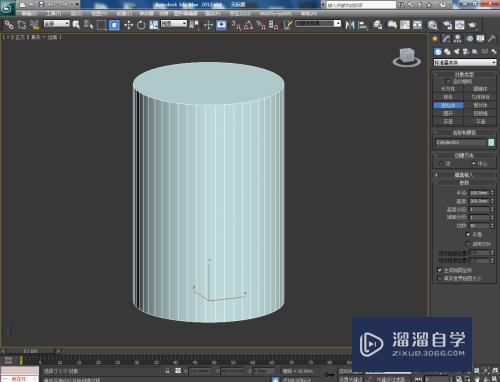Click the 管状体 (Tube) button
The image size is (500, 382).
click(x=480, y=105)
